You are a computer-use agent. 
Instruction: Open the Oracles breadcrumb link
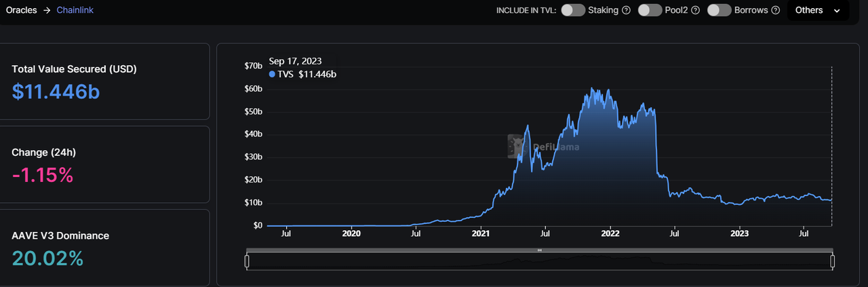pos(21,10)
